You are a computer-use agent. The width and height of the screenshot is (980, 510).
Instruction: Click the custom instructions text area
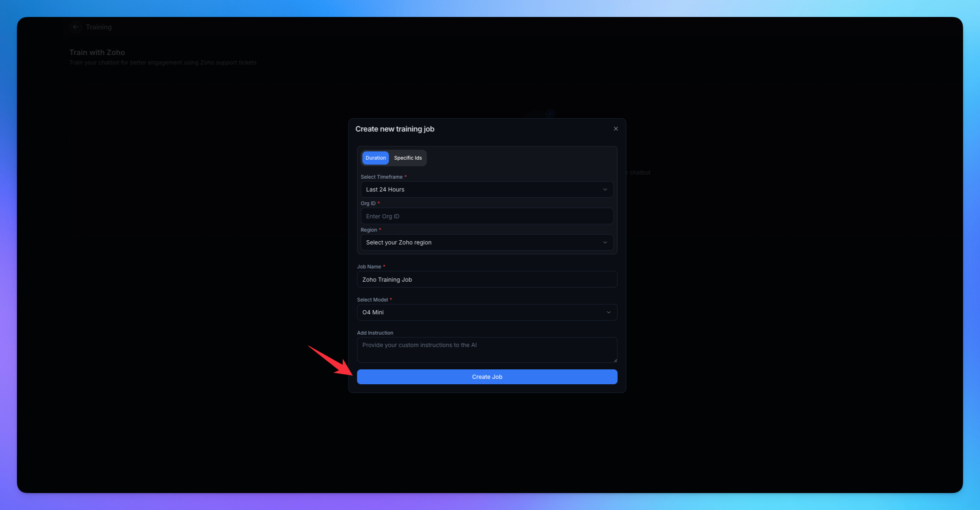pos(487,350)
